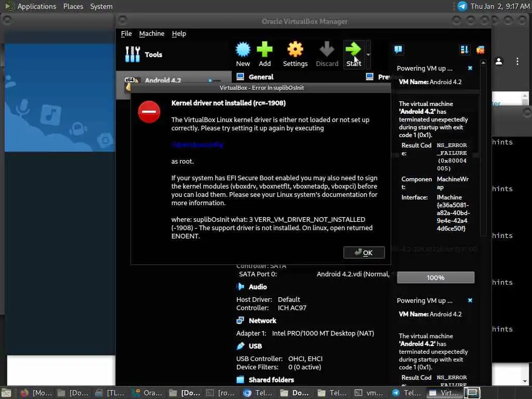Switch to vm... terminal taskbar entry
Image resolution: width=532 pixels, height=399 pixels.
click(x=369, y=393)
